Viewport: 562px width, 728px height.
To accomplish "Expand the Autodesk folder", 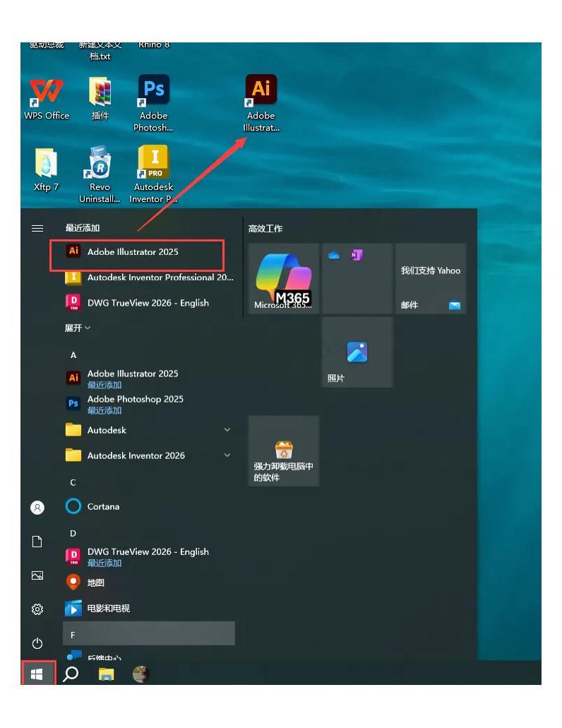I will point(148,430).
